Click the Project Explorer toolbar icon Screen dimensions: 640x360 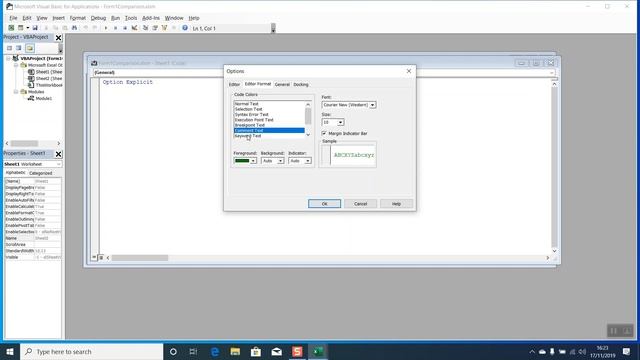[x=145, y=28]
